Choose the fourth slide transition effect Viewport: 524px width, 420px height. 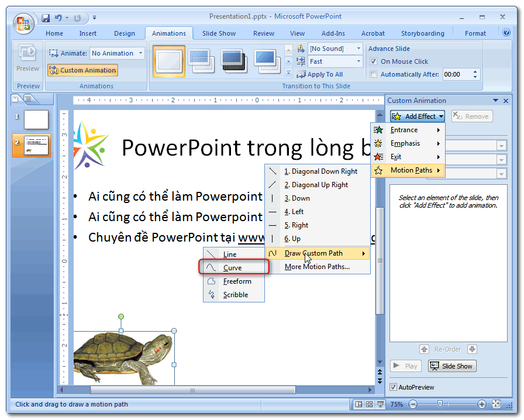[x=267, y=61]
